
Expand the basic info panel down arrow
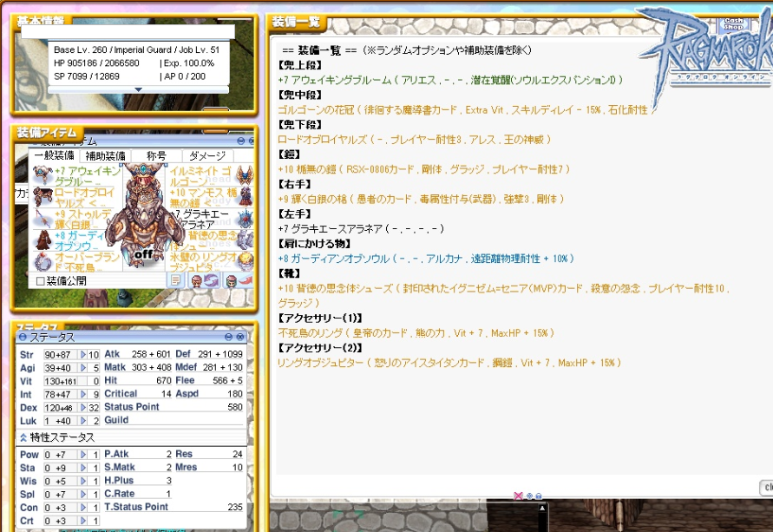point(137,89)
